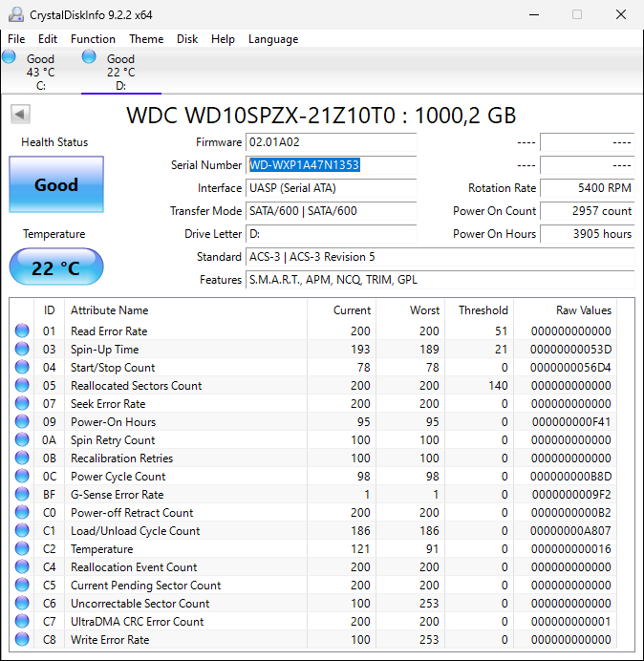
Task: Switch to the C: disk tab at 43 °C
Action: coord(40,72)
